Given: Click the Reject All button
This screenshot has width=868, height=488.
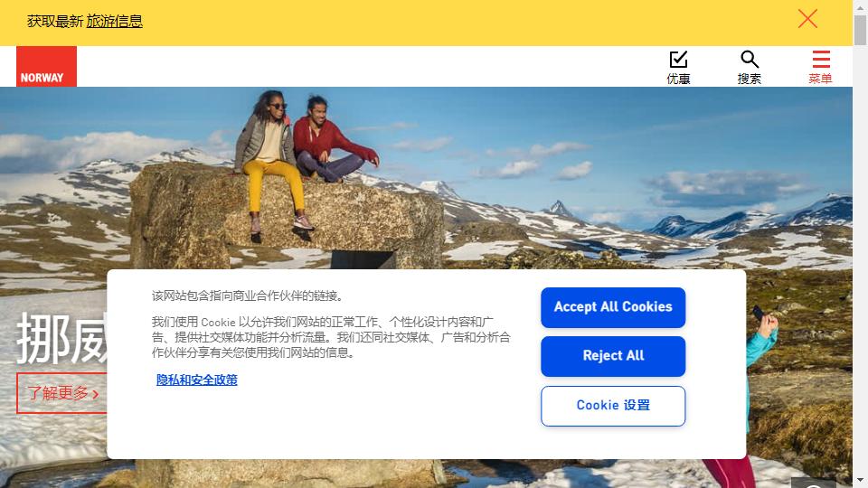Looking at the screenshot, I should pos(613,356).
